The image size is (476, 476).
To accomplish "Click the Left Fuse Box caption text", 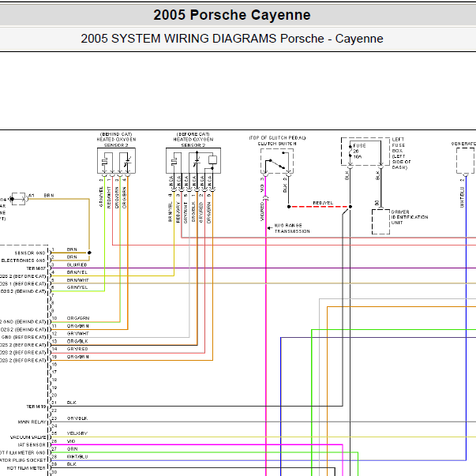I will pos(401,153).
